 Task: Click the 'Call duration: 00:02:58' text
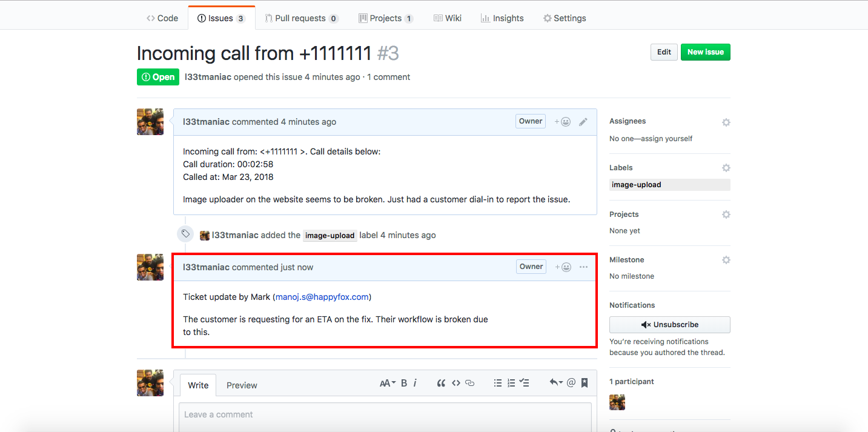(x=228, y=164)
